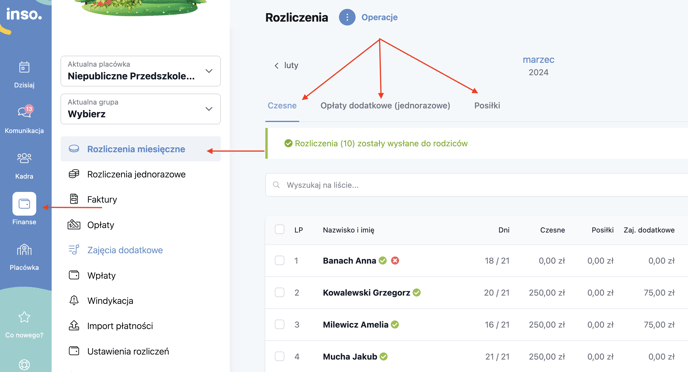Click the Zaj. dodatkowe column header
Screen dimensions: 688x372
coord(649,230)
